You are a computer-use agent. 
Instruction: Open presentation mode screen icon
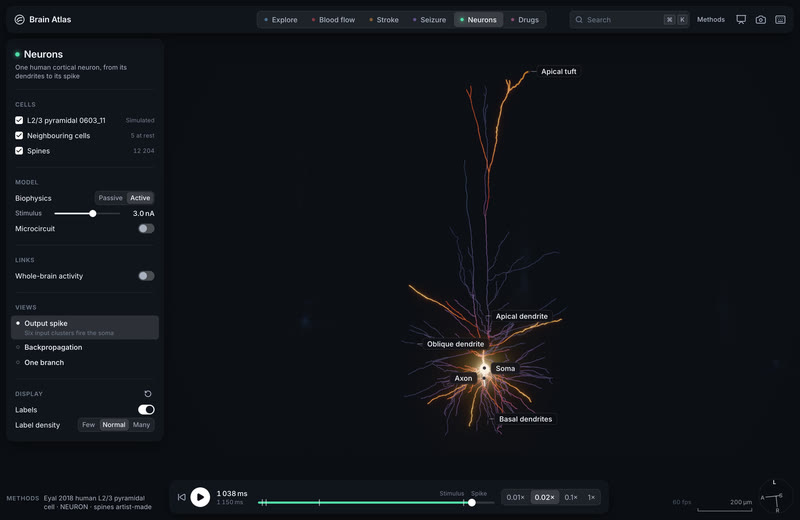(x=741, y=19)
